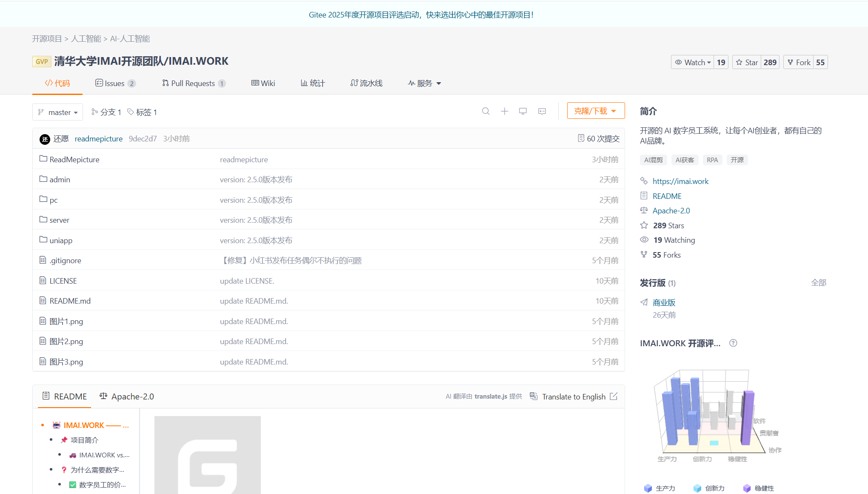Open the https://imai.work link
Image resolution: width=868 pixels, height=494 pixels.
pos(680,181)
